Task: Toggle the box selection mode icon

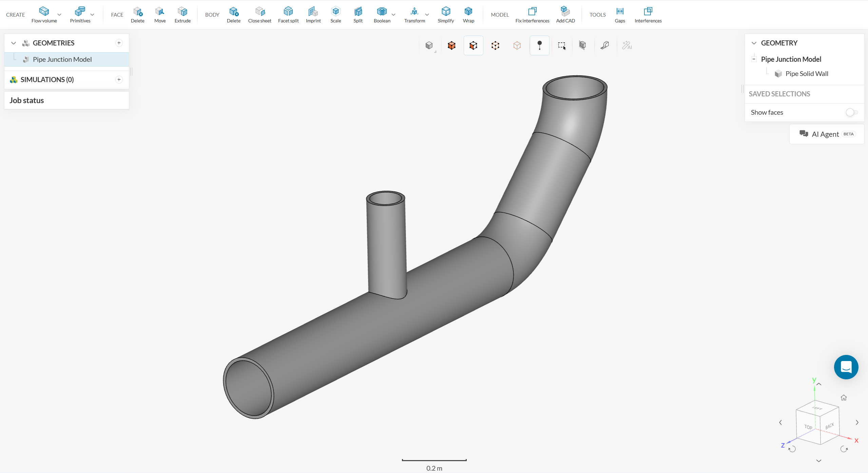Action: pos(562,45)
